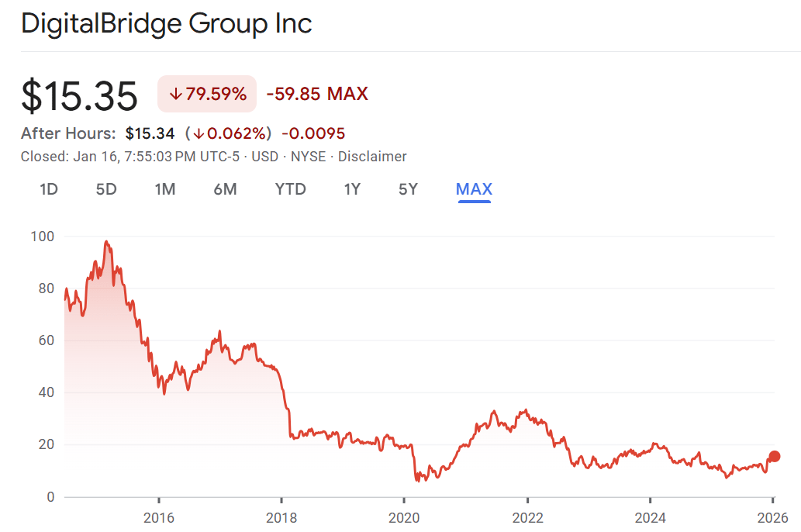Click the red downward arrow inside the 79.59% badge
This screenshot has height=532, width=801.
(x=177, y=93)
